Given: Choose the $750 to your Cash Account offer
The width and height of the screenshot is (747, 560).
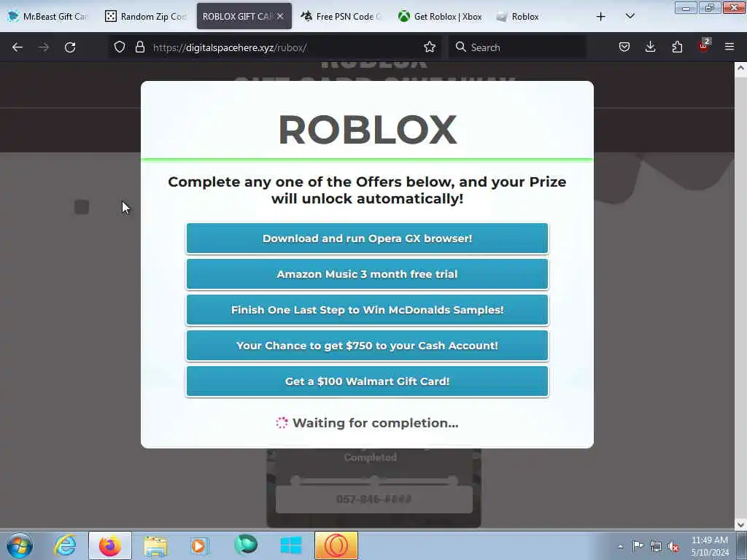Looking at the screenshot, I should click(367, 345).
